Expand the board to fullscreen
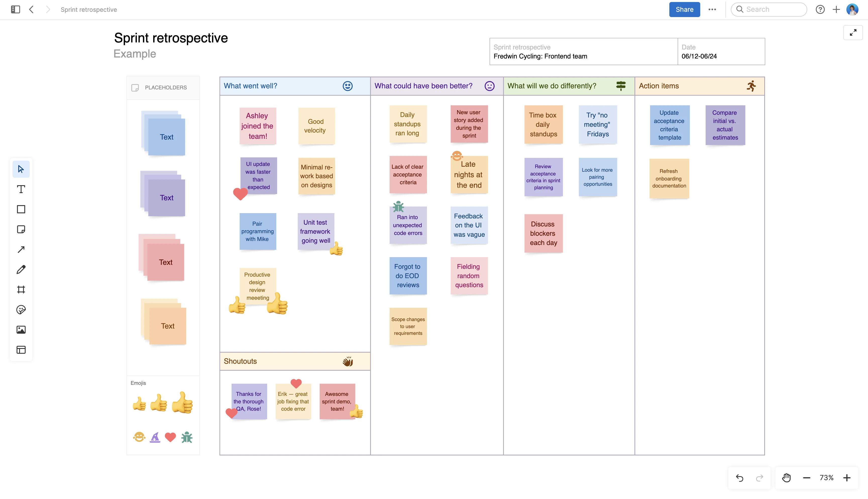The width and height of the screenshot is (868, 499). [853, 33]
